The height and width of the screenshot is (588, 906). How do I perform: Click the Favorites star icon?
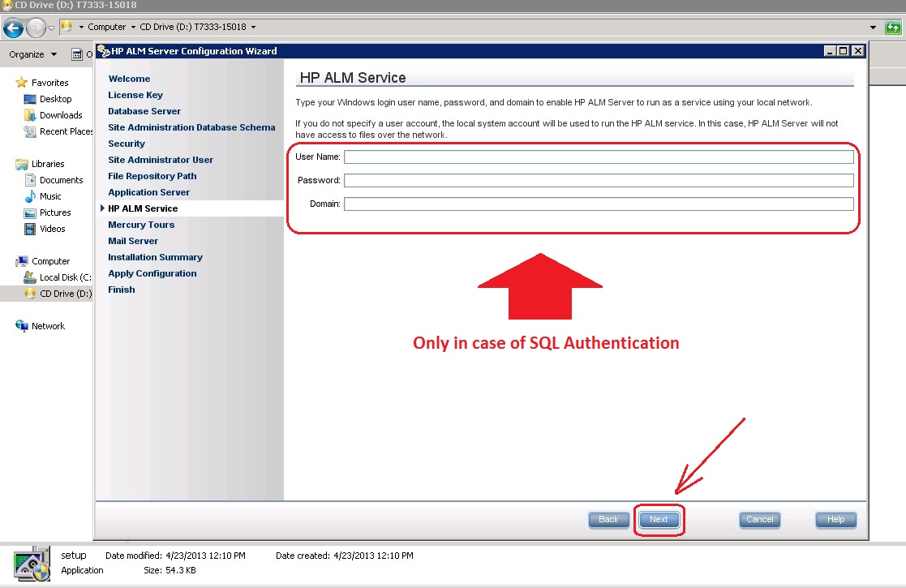coord(21,83)
